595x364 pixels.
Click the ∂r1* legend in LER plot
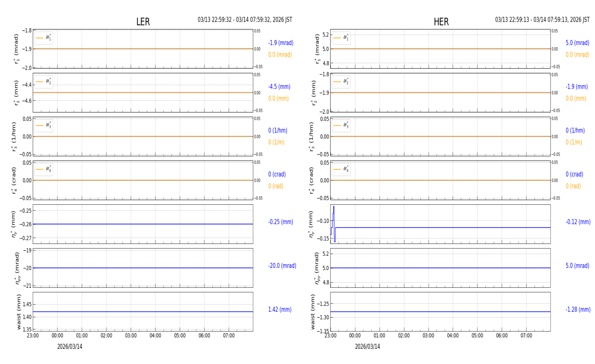(x=44, y=38)
